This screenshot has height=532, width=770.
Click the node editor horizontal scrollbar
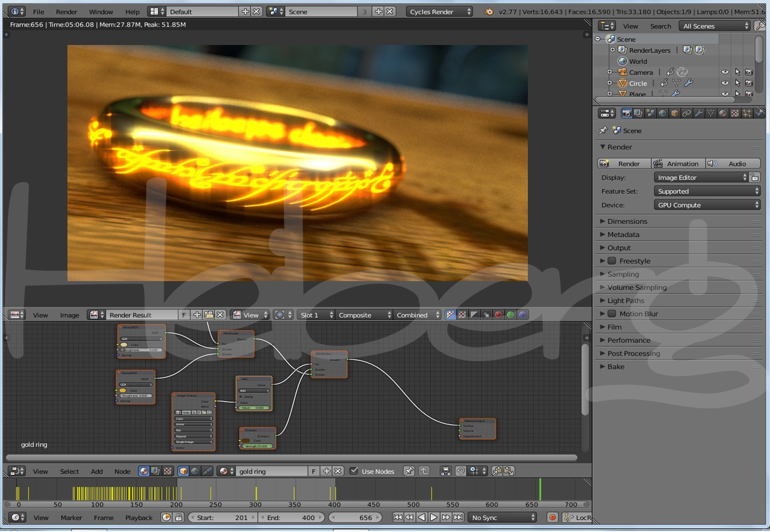291,457
